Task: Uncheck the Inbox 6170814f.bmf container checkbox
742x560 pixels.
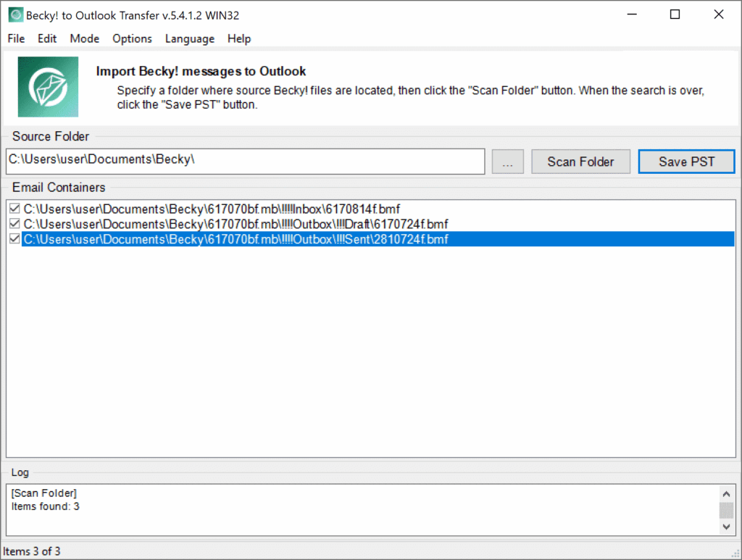Action: point(14,209)
